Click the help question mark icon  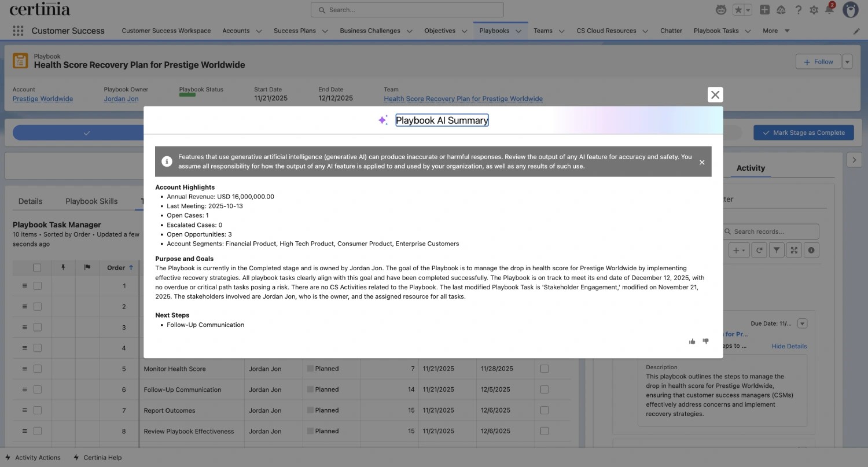coord(798,10)
